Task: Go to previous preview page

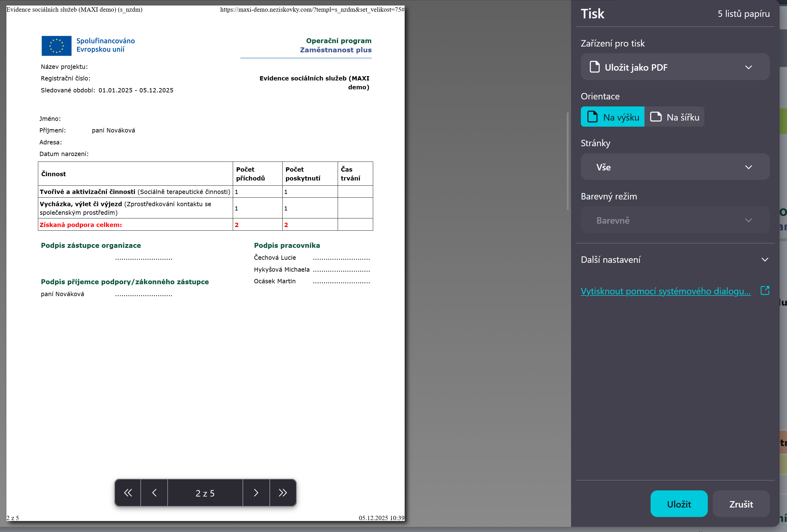Action: tap(154, 493)
